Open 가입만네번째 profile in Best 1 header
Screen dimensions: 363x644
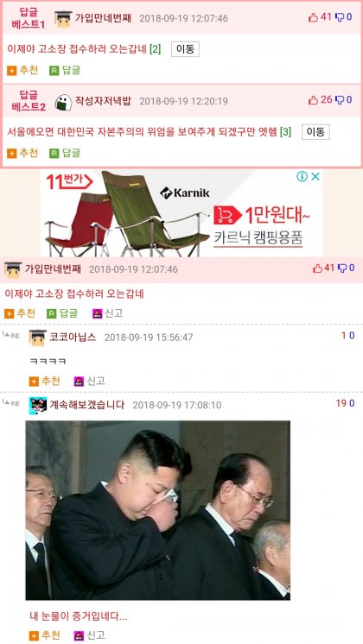(x=103, y=18)
